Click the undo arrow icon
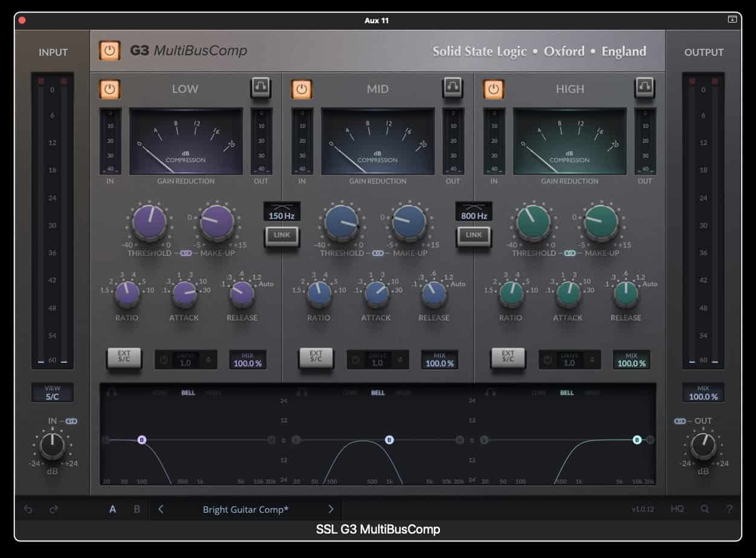This screenshot has height=558, width=756. [28, 509]
